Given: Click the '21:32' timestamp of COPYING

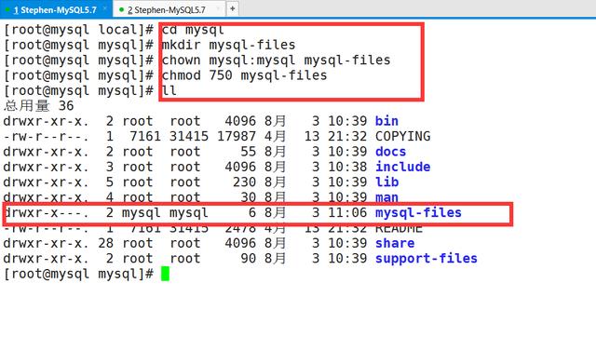Looking at the screenshot, I should click(347, 136).
